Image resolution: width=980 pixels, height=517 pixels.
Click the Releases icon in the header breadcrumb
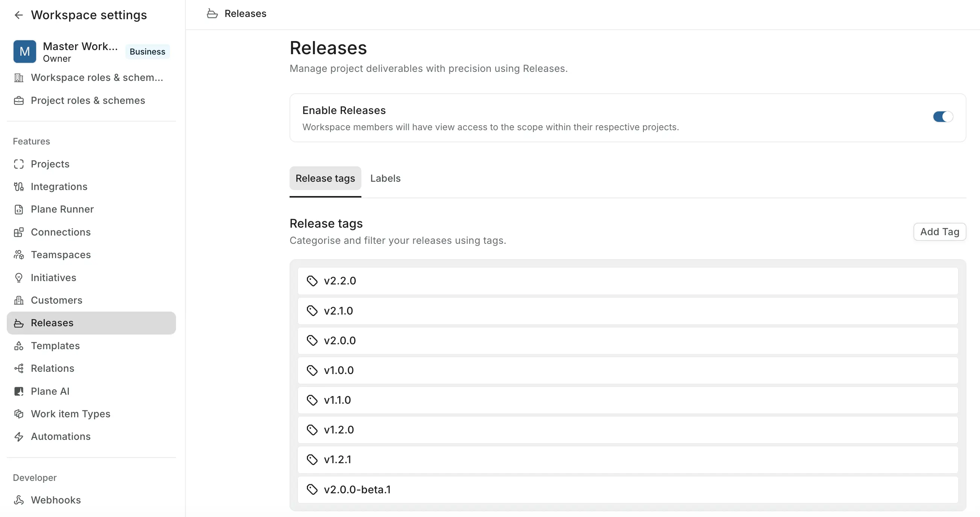coord(212,14)
